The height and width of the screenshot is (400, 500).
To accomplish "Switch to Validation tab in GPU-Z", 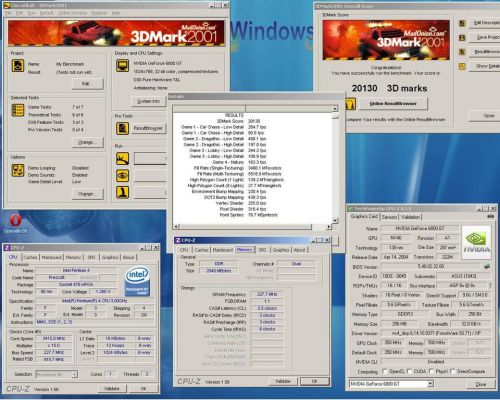I will coord(410,217).
